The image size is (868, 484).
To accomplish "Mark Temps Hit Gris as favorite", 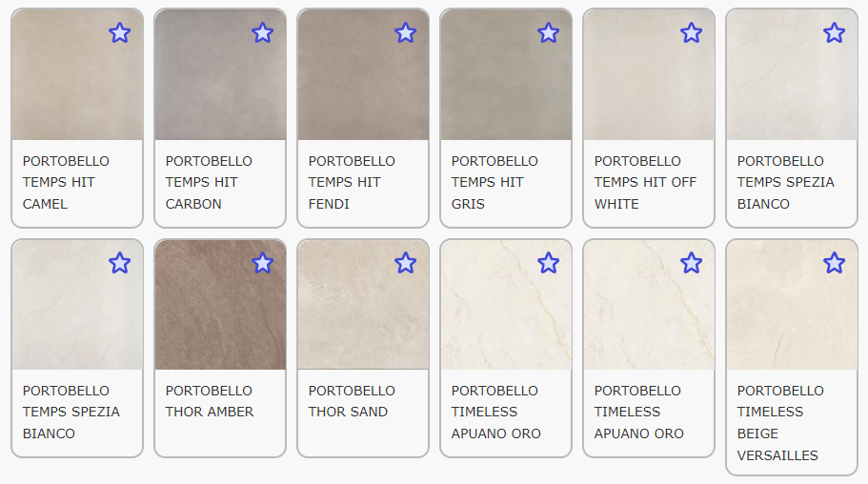I will click(x=548, y=33).
